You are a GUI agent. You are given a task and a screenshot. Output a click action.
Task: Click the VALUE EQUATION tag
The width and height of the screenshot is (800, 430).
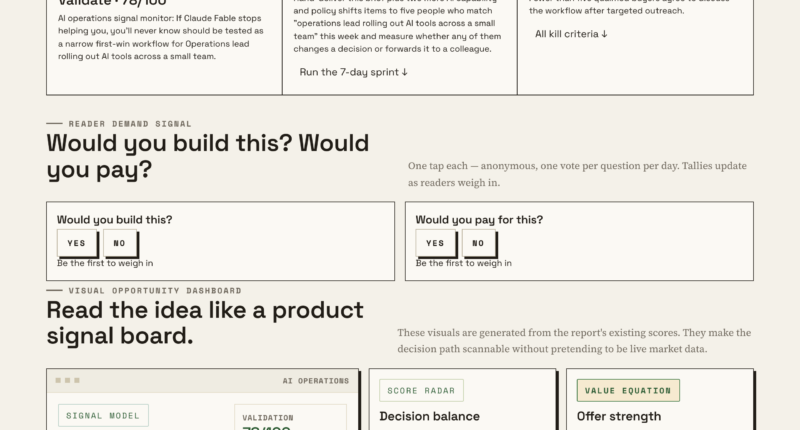tap(628, 390)
